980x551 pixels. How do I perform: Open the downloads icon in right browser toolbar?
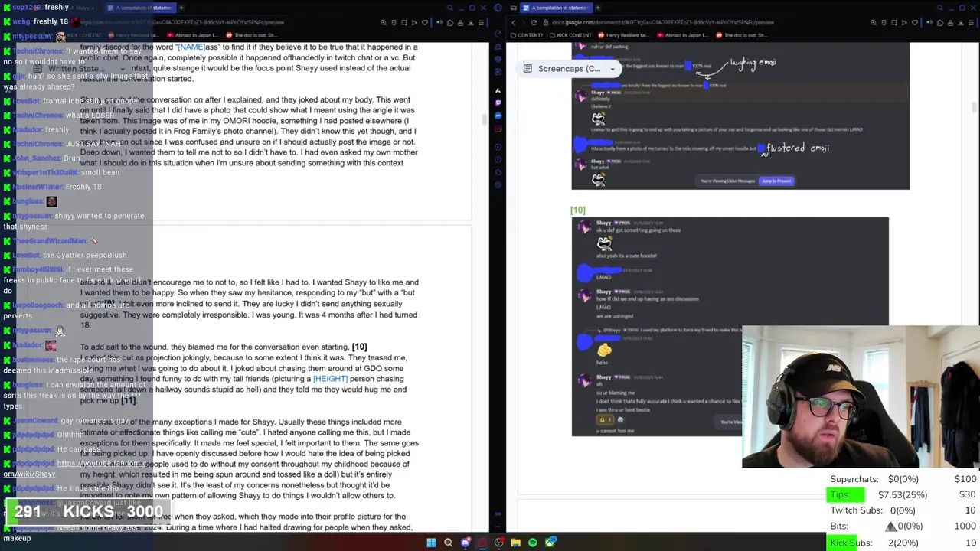coord(961,22)
